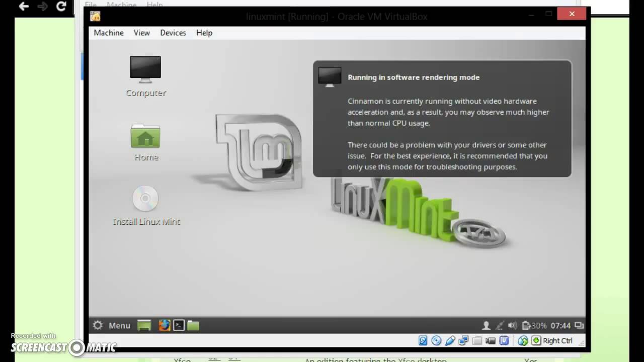This screenshot has width=644, height=362.
Task: Open the Help menu in VirtualBox
Action: tap(204, 33)
